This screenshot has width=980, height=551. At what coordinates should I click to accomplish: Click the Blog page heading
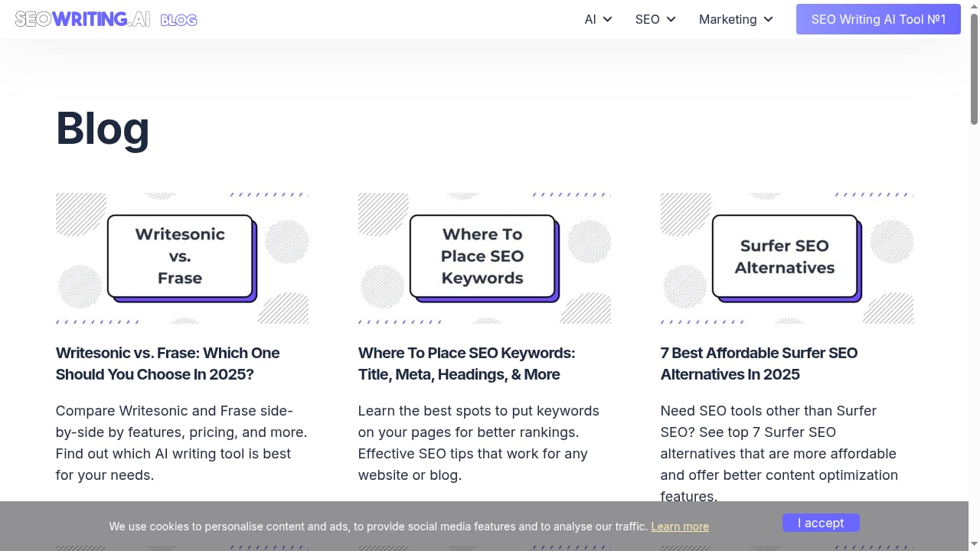(x=103, y=128)
